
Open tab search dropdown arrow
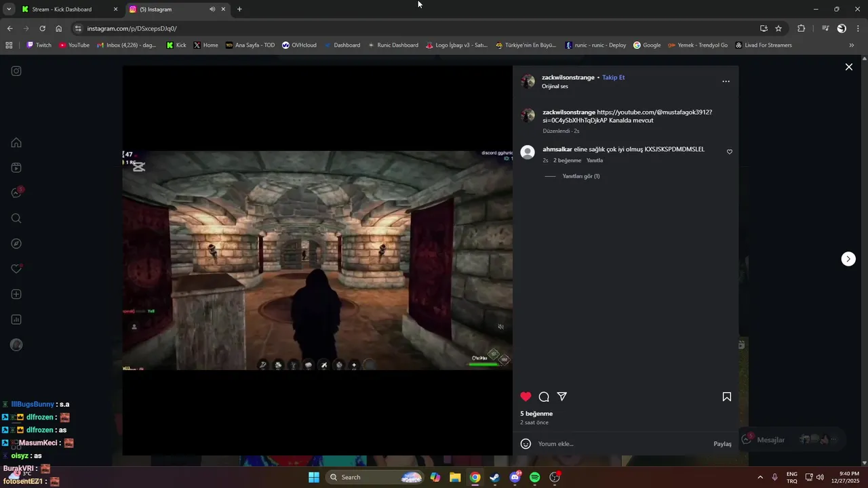pos(9,9)
